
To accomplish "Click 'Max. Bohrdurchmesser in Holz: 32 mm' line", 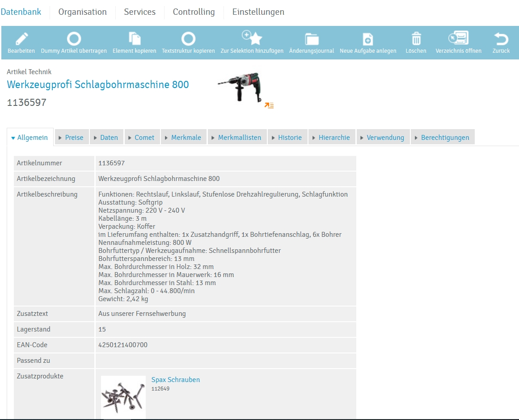I will tap(156, 267).
